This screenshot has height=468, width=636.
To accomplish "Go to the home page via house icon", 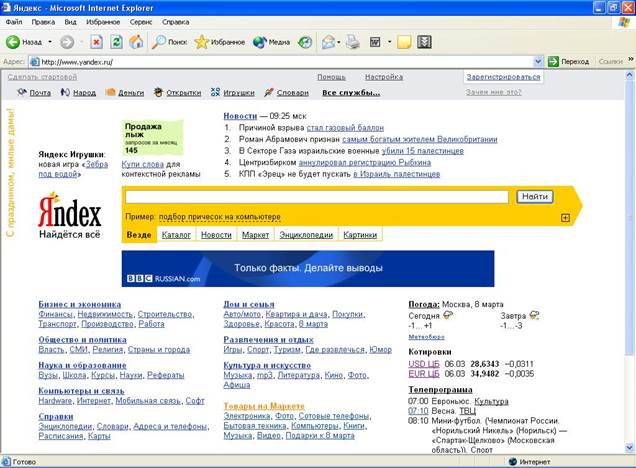I will (135, 42).
